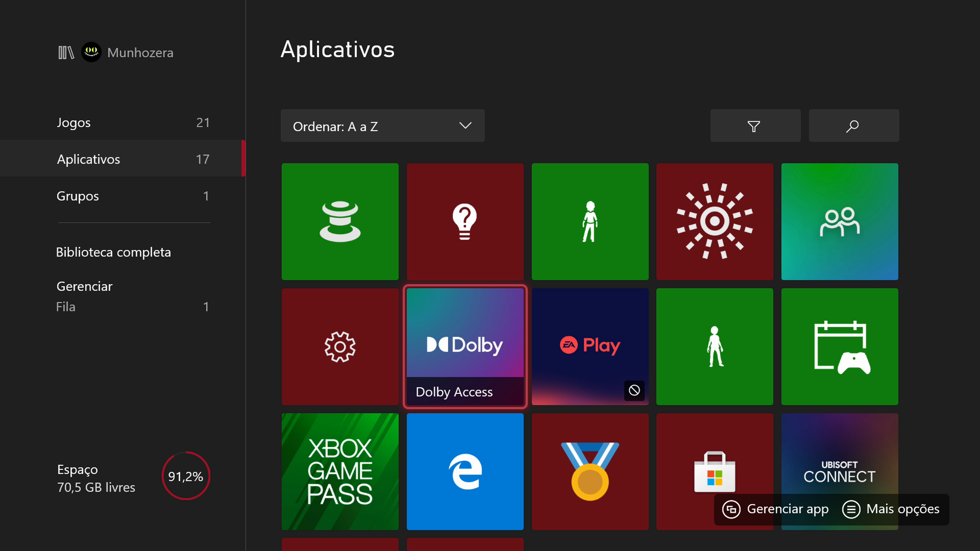Image resolution: width=980 pixels, height=551 pixels.
Task: Open the sunburst target app tile
Action: point(715,221)
